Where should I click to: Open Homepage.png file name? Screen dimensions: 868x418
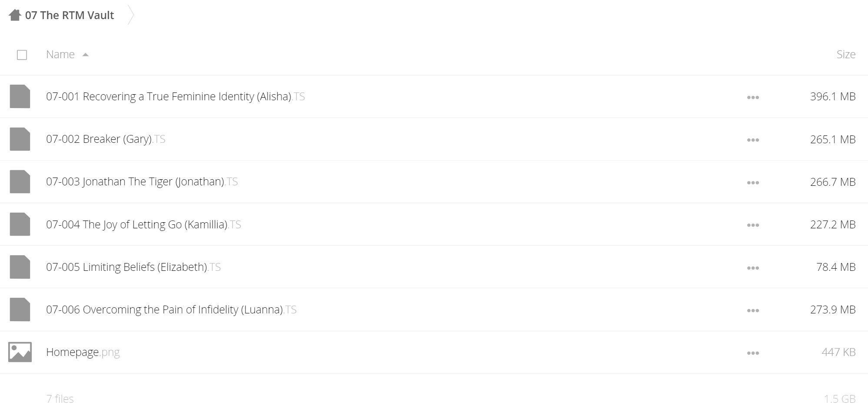(x=83, y=352)
